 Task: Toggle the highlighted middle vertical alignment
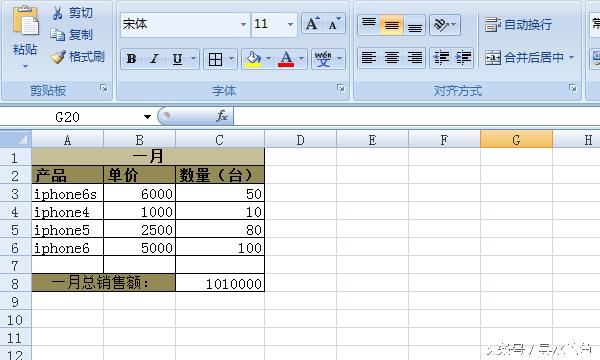[x=391, y=24]
